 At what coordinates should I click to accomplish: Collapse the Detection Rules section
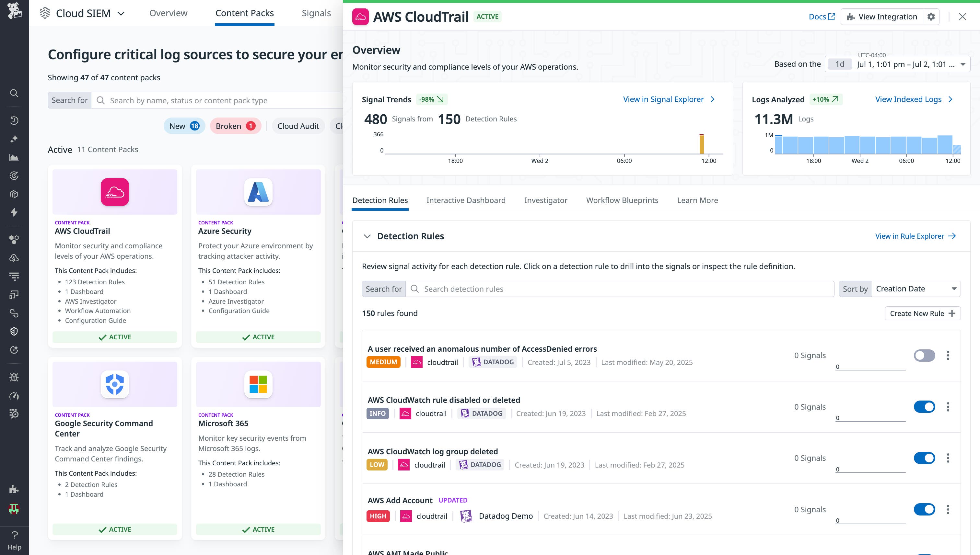pos(367,236)
